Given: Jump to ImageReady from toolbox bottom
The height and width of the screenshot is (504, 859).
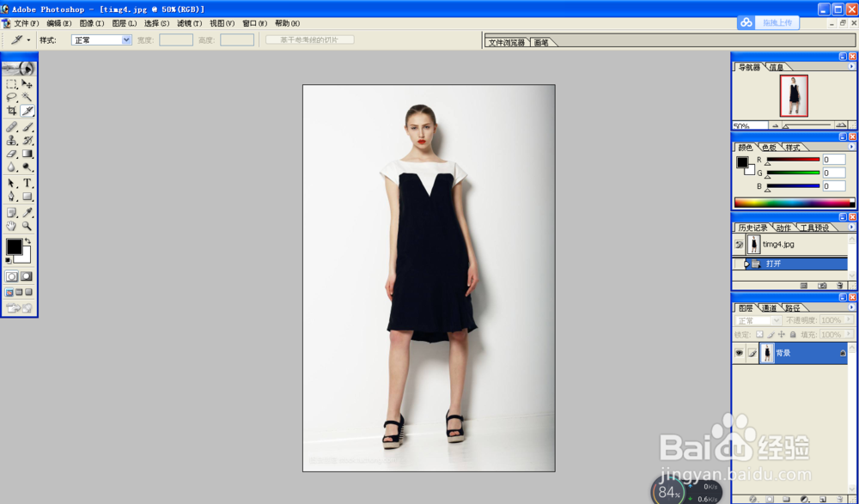Looking at the screenshot, I should click(x=19, y=309).
